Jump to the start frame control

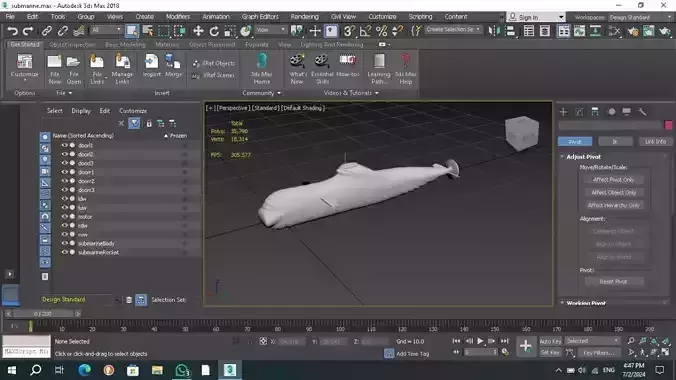pos(456,341)
